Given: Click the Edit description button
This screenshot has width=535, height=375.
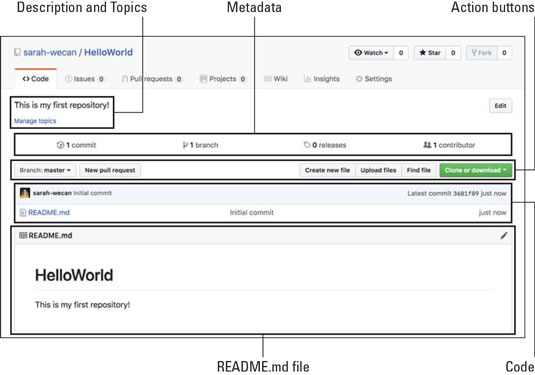Looking at the screenshot, I should [501, 106].
